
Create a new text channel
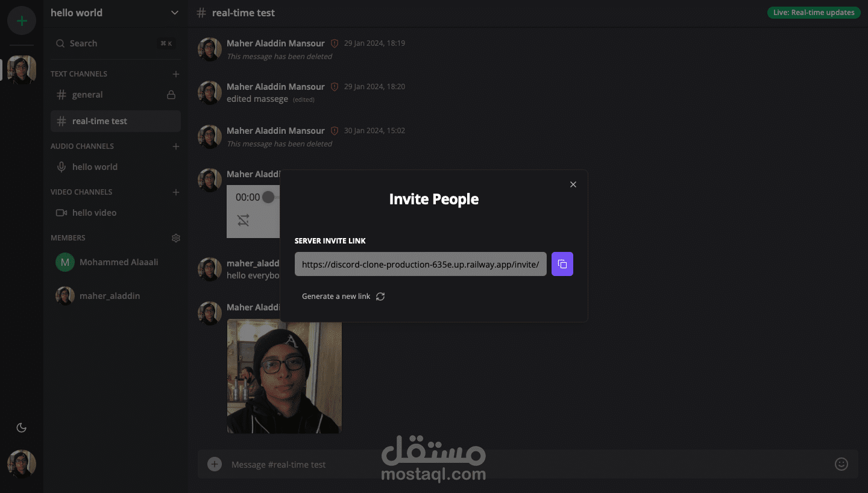[x=176, y=74]
